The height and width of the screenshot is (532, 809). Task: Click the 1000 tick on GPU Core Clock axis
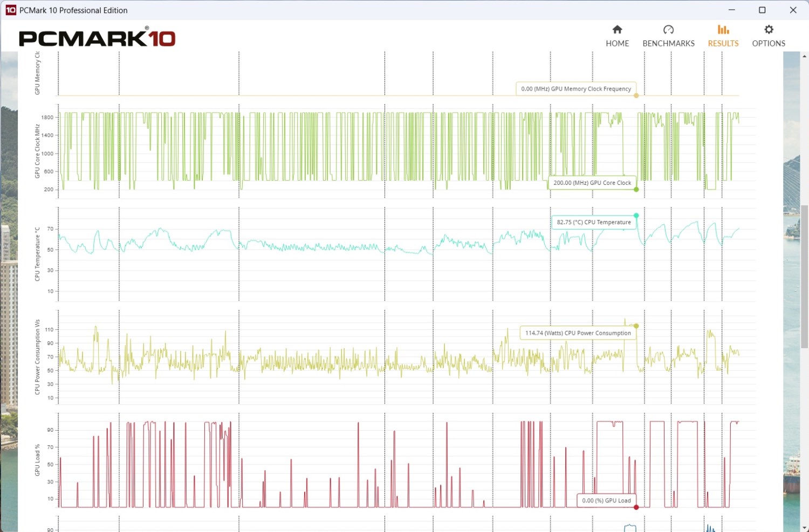click(x=47, y=154)
